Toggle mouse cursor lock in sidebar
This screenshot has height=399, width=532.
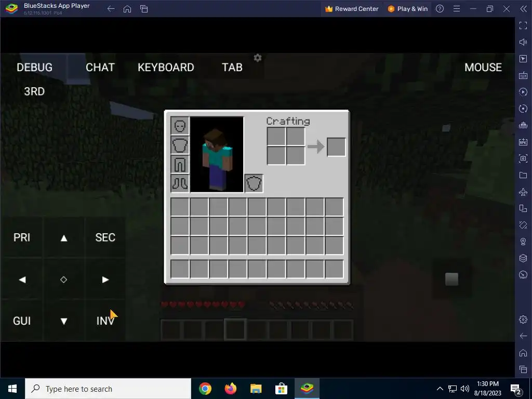pyautogui.click(x=523, y=59)
